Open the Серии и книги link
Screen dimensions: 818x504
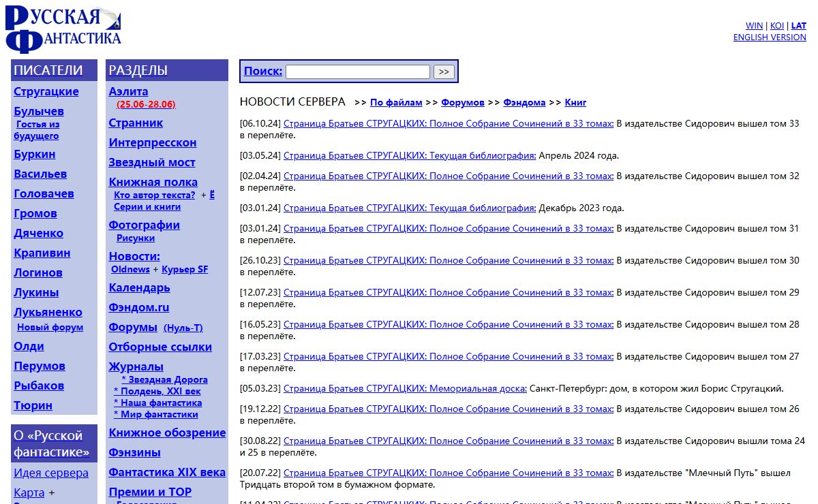click(147, 206)
